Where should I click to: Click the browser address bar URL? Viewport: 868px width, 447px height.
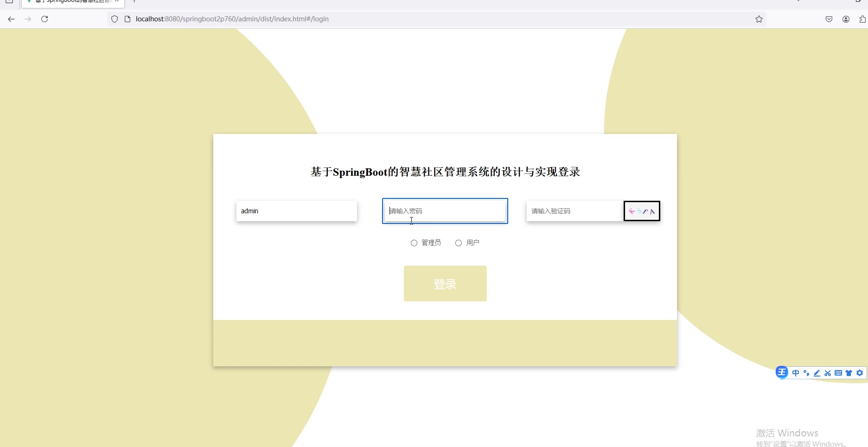pyautogui.click(x=232, y=19)
